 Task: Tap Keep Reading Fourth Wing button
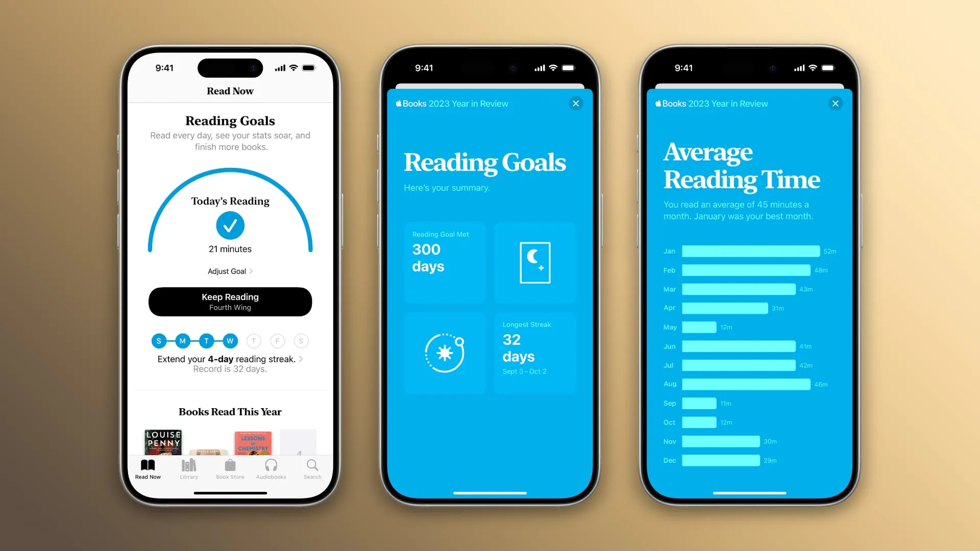pos(230,300)
